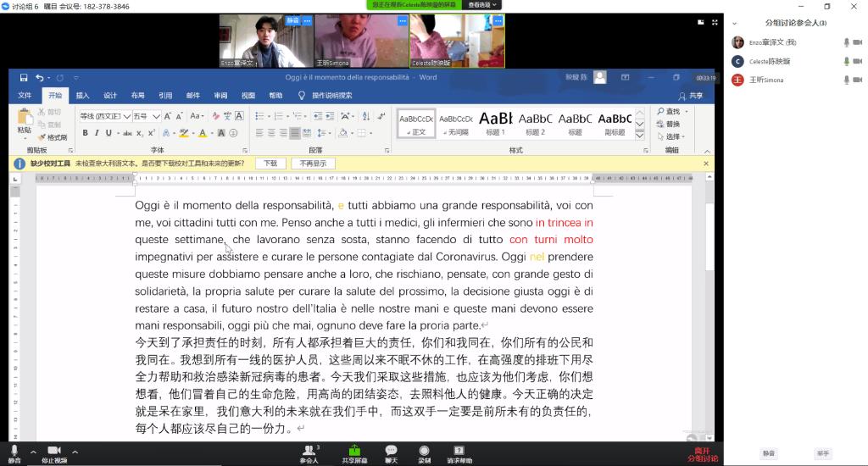This screenshot has height=466, width=868.
Task: Start Zoom recording
Action: pos(424,454)
